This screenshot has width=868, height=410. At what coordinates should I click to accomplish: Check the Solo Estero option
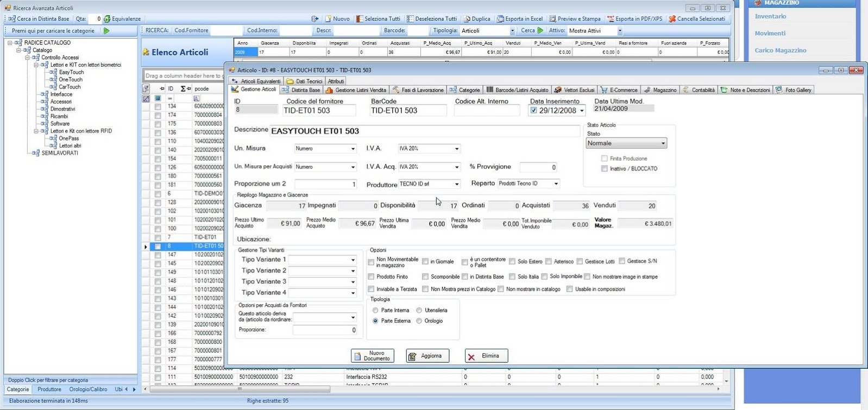[512, 261]
